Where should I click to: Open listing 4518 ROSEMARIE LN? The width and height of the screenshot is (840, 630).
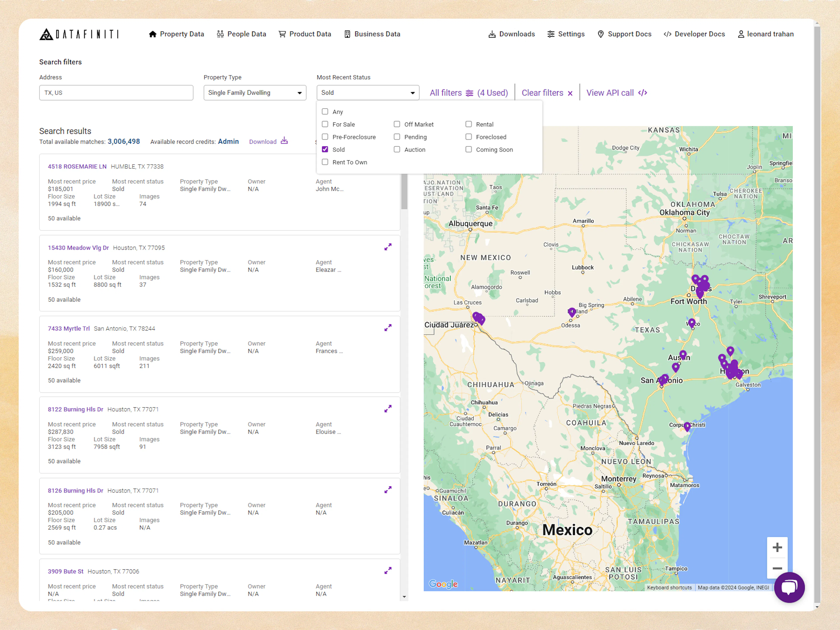[77, 166]
